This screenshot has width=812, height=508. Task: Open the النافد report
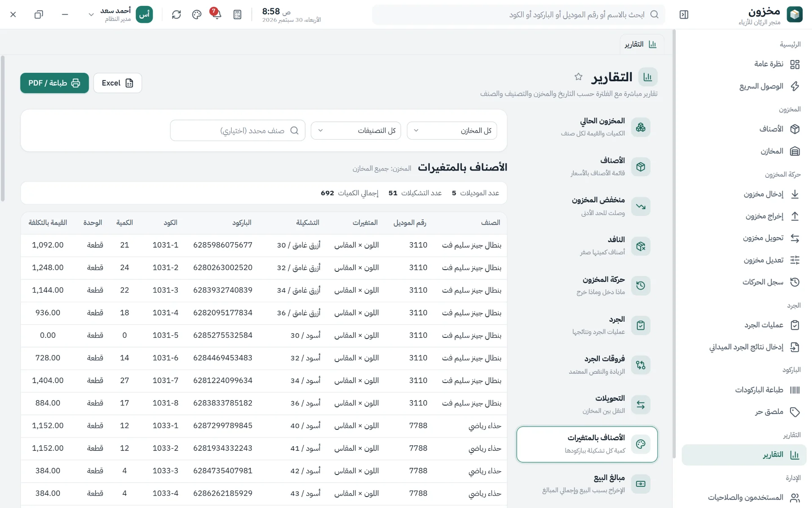click(587, 246)
